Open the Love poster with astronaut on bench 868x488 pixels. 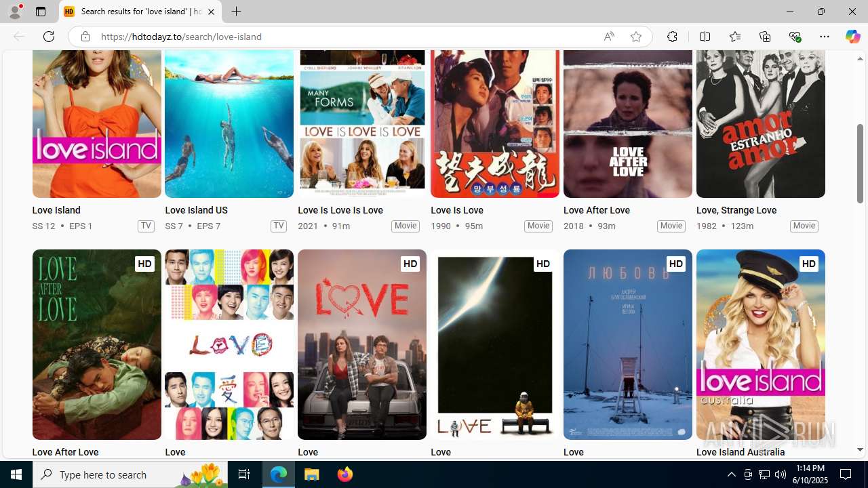click(x=495, y=344)
